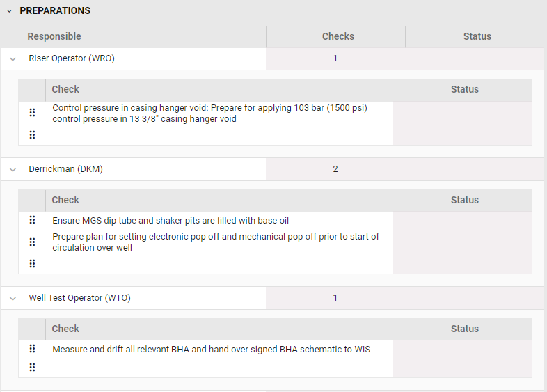
Task: Click drag handle beside casing hanger void check
Action: coord(32,113)
